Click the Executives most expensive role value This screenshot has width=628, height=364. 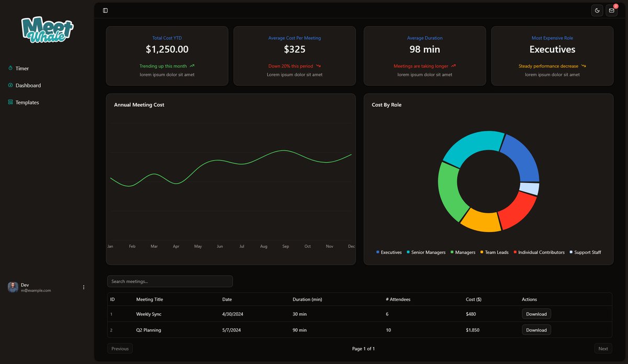point(552,50)
